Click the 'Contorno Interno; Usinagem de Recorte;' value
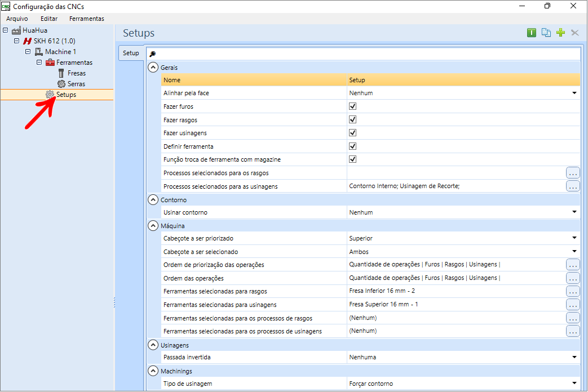This screenshot has width=588, height=392. (404, 186)
